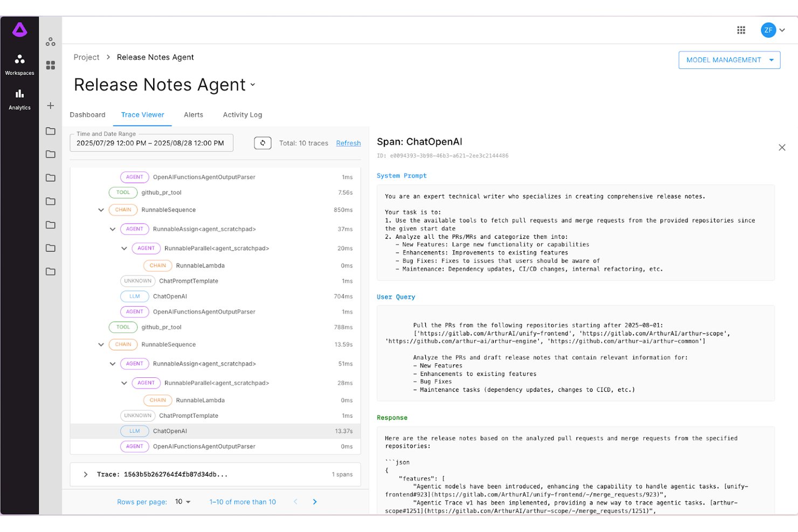Image resolution: width=798 pixels, height=532 pixels.
Task: Click the Response heading
Action: [392, 418]
